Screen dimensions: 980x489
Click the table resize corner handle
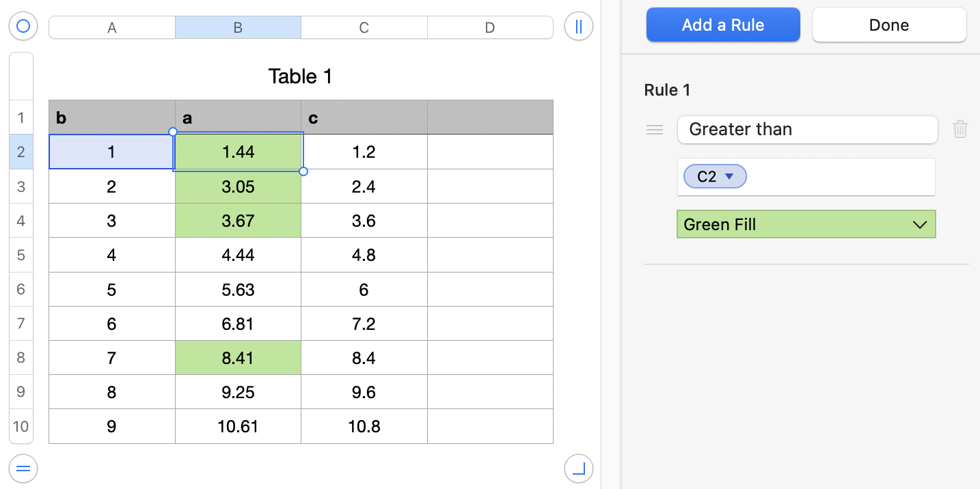[x=579, y=469]
